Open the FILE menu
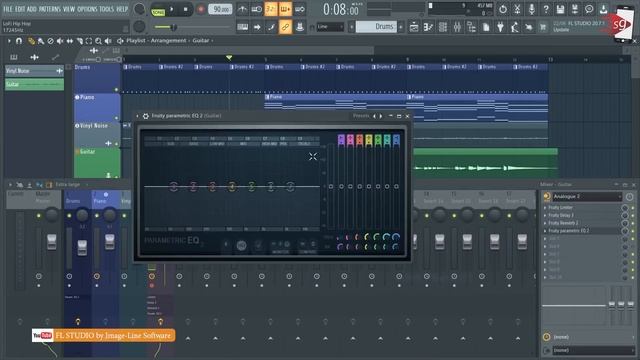 (x=8, y=9)
